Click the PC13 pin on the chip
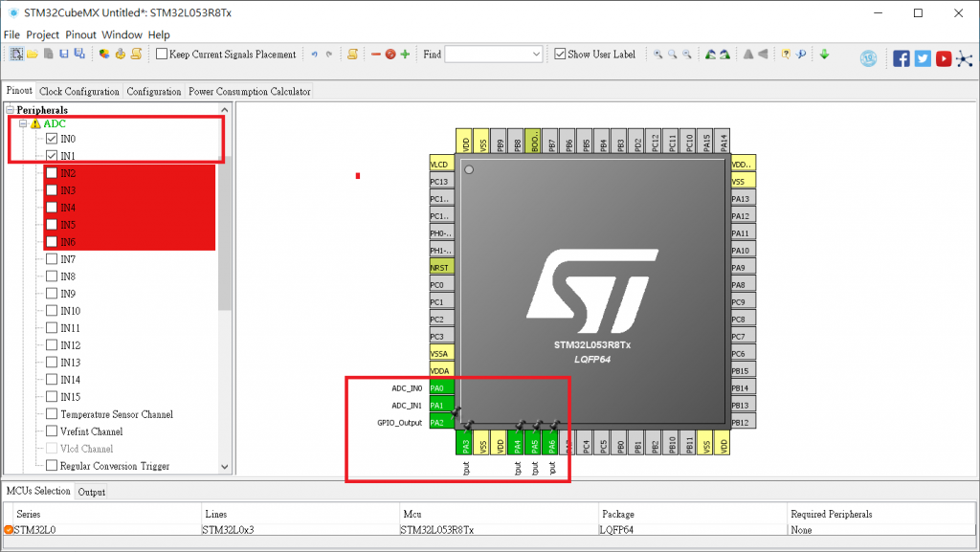Image resolution: width=980 pixels, height=552 pixels. tap(442, 181)
